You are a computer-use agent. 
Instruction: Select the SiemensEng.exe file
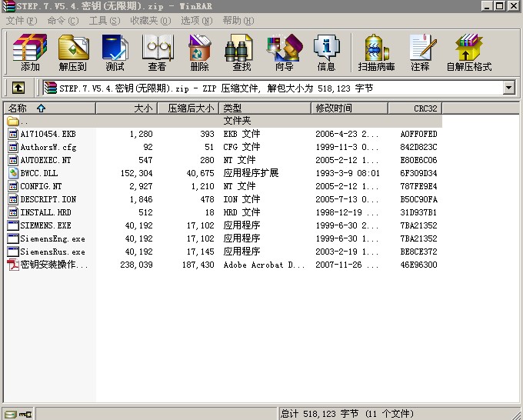52,238
